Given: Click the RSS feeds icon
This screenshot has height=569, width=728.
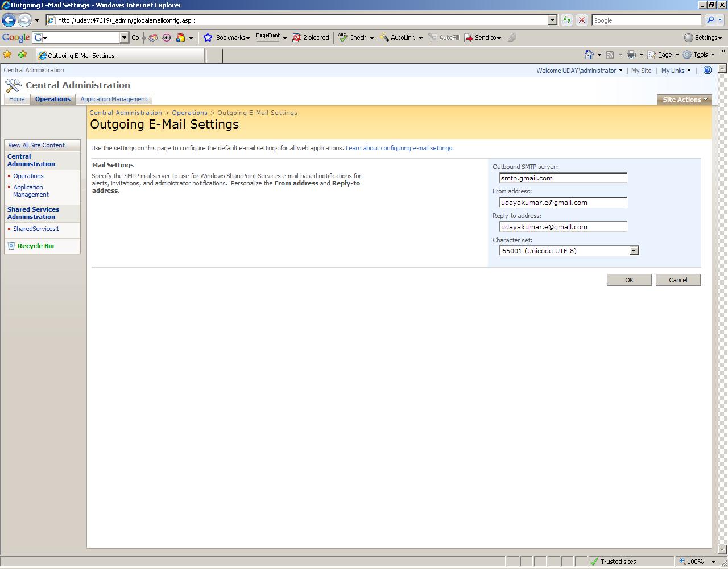Looking at the screenshot, I should point(610,55).
